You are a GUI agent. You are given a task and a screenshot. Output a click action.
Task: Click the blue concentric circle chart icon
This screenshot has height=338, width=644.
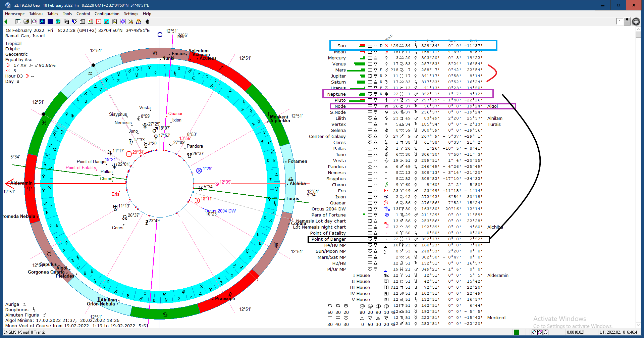(123, 21)
